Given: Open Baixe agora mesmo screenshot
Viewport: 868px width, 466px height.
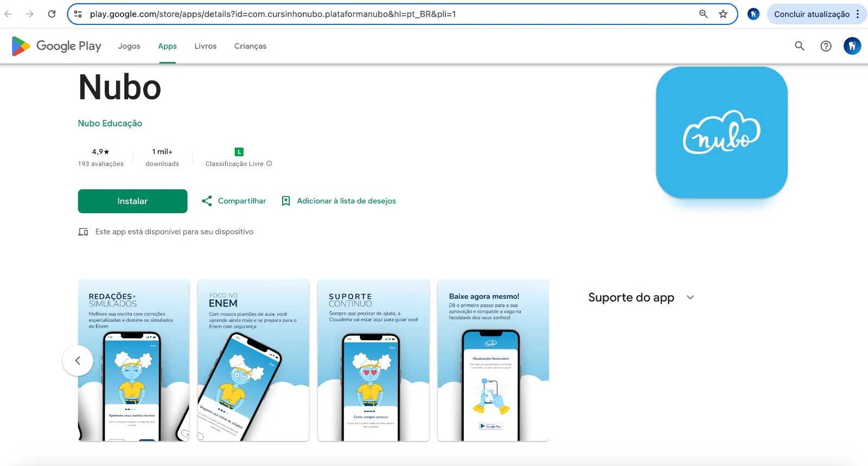Looking at the screenshot, I should (493, 360).
